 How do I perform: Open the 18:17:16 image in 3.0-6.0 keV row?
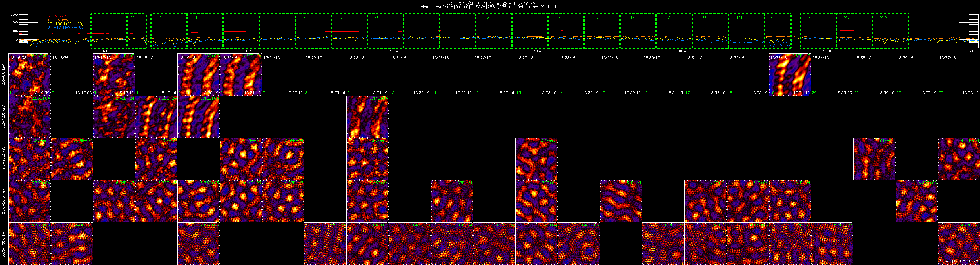coord(114,75)
